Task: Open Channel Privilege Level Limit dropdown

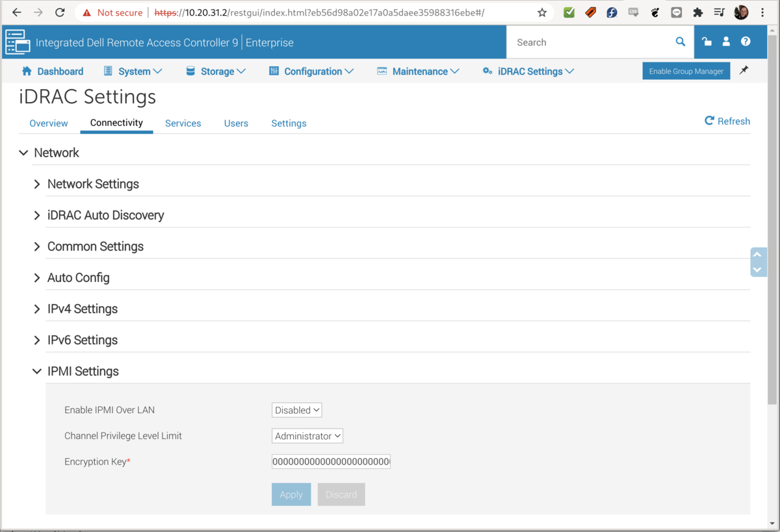Action: (x=307, y=436)
